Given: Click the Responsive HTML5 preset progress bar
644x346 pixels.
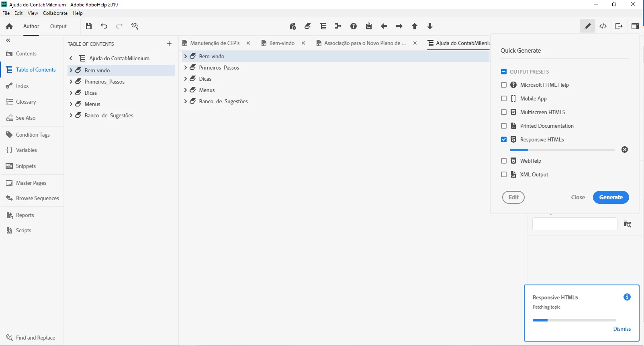Looking at the screenshot, I should pyautogui.click(x=562, y=150).
